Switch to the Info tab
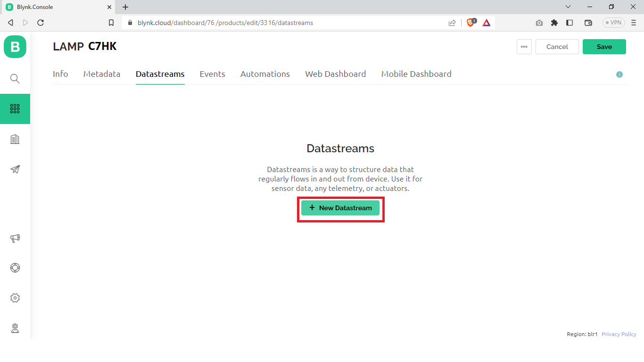 60,74
